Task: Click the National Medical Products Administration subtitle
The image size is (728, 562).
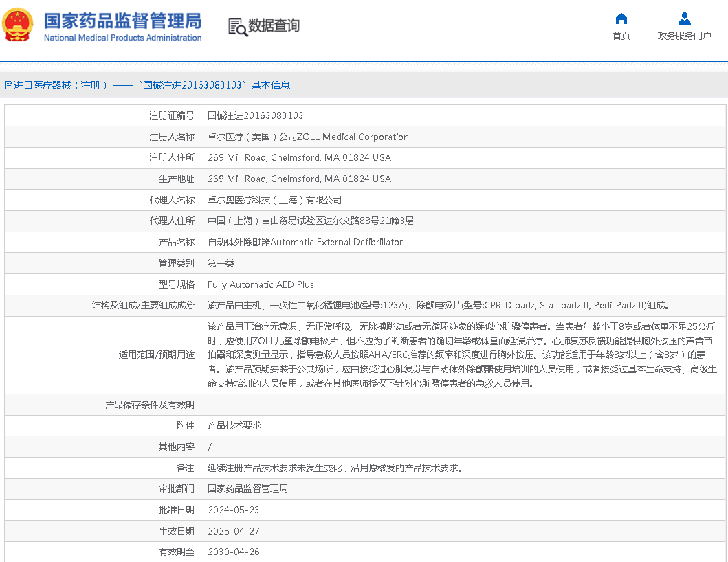Action: pos(122,38)
